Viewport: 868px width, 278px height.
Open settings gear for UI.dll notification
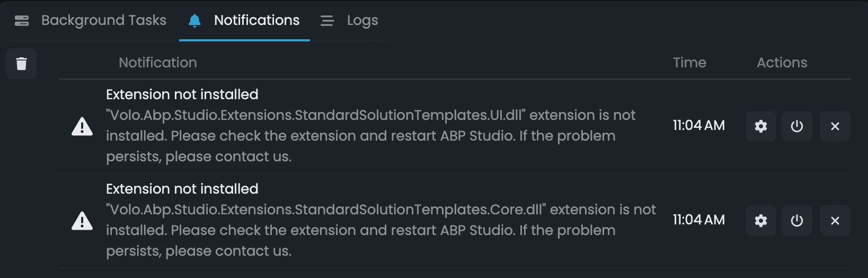point(760,126)
